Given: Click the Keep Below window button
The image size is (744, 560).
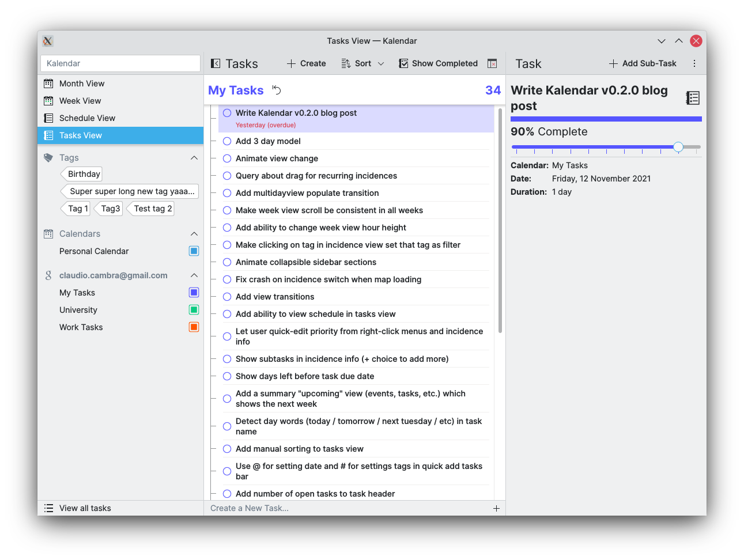Looking at the screenshot, I should click(662, 41).
